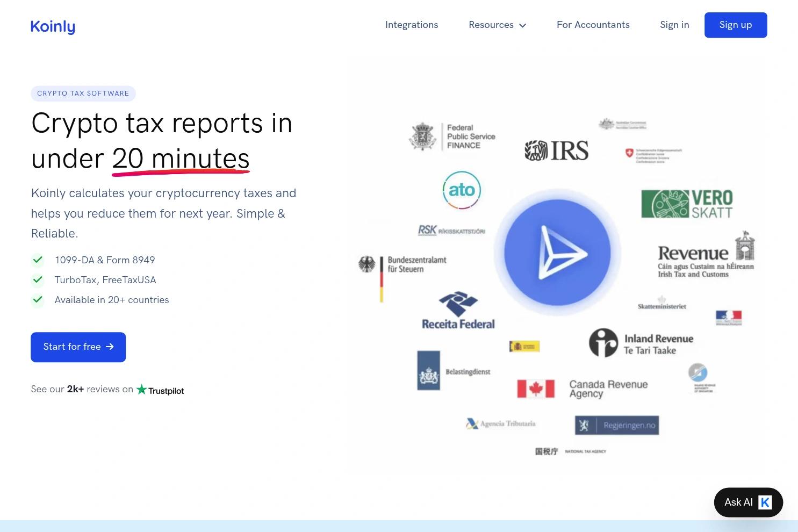Click the Belastingdienst logo
This screenshot has width=798, height=532.
pos(454,371)
